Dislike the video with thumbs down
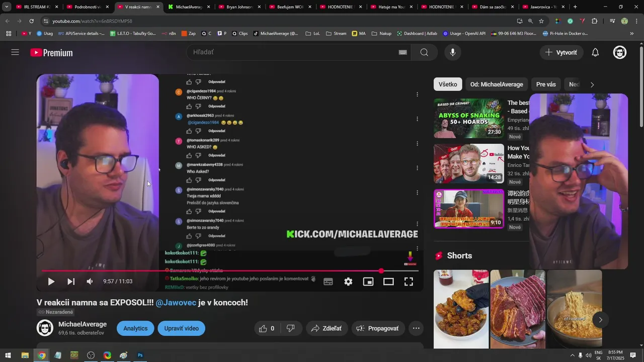The image size is (644, 362). [x=290, y=328]
